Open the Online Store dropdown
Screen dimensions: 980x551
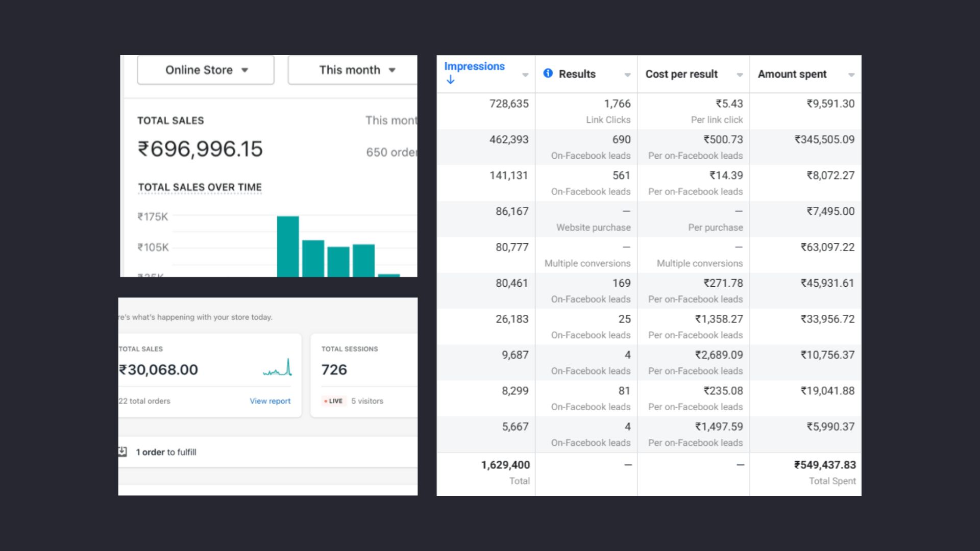pyautogui.click(x=206, y=70)
